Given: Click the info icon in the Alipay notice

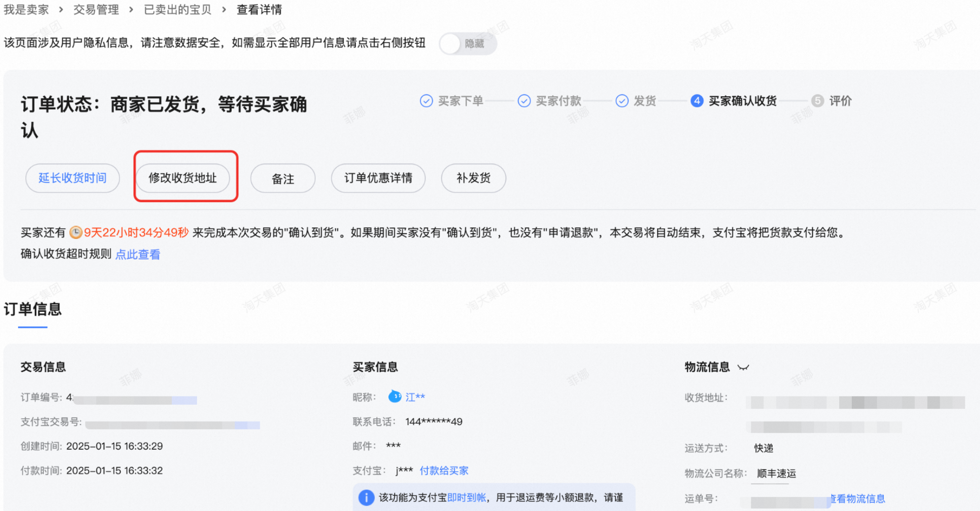Looking at the screenshot, I should coord(366,497).
